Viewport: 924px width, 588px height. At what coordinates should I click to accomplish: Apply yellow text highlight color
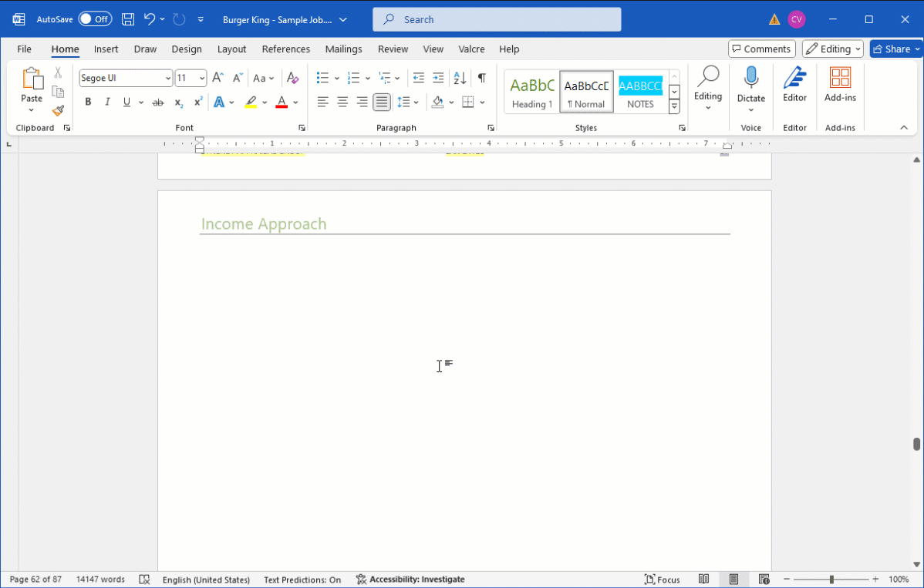coord(251,102)
